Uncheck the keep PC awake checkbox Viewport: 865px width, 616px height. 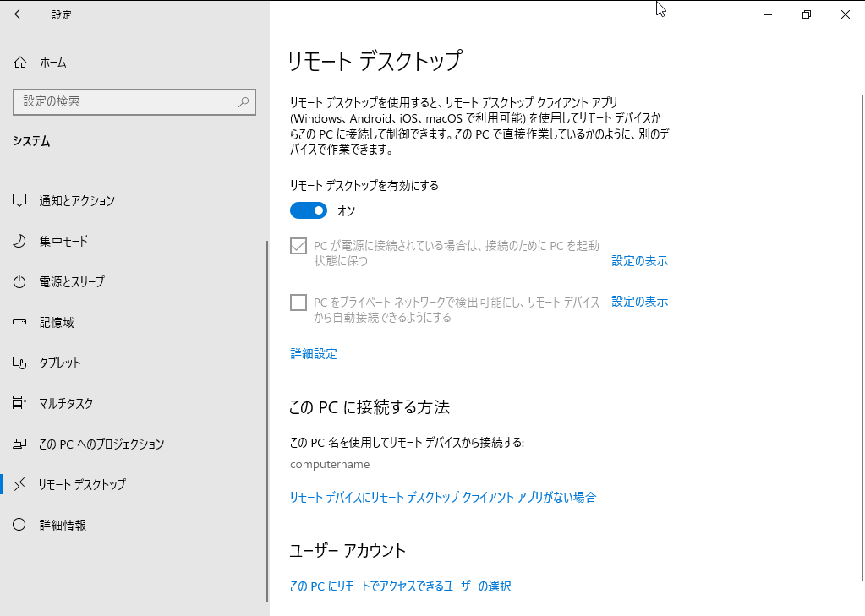click(x=298, y=246)
